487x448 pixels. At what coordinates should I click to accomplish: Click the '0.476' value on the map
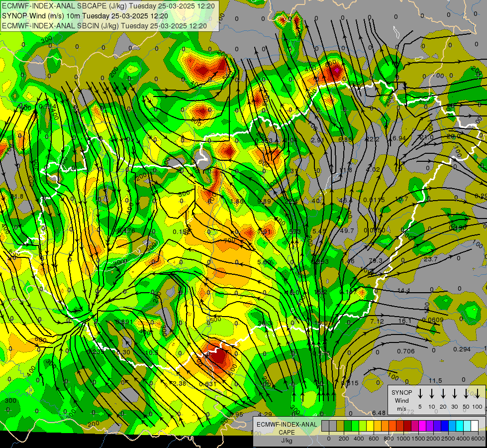(x=126, y=230)
